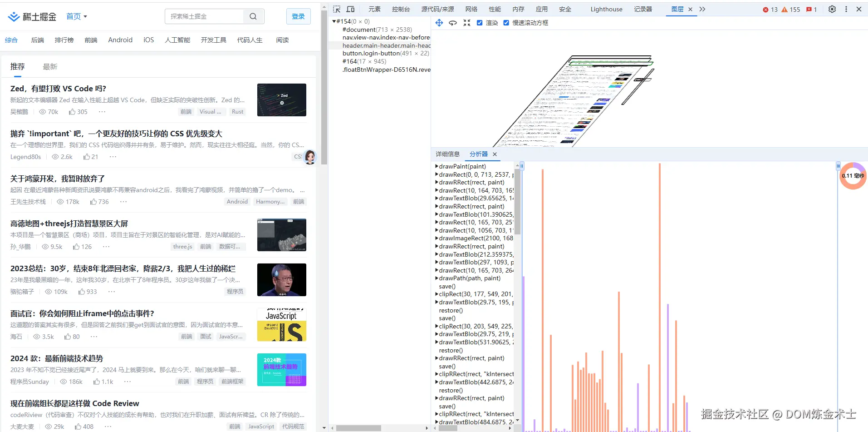Click the inspect element picker icon in DevTools
868x432 pixels.
pos(337,9)
